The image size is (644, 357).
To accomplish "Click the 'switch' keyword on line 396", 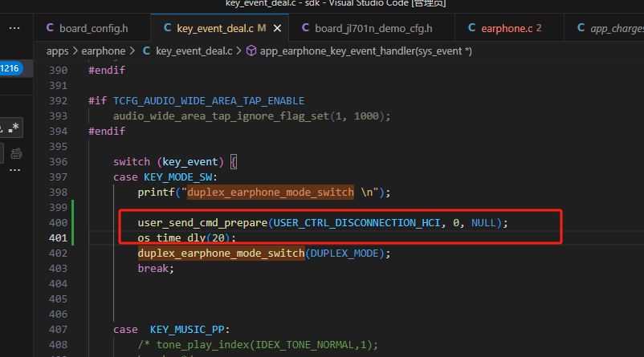I will point(132,162).
